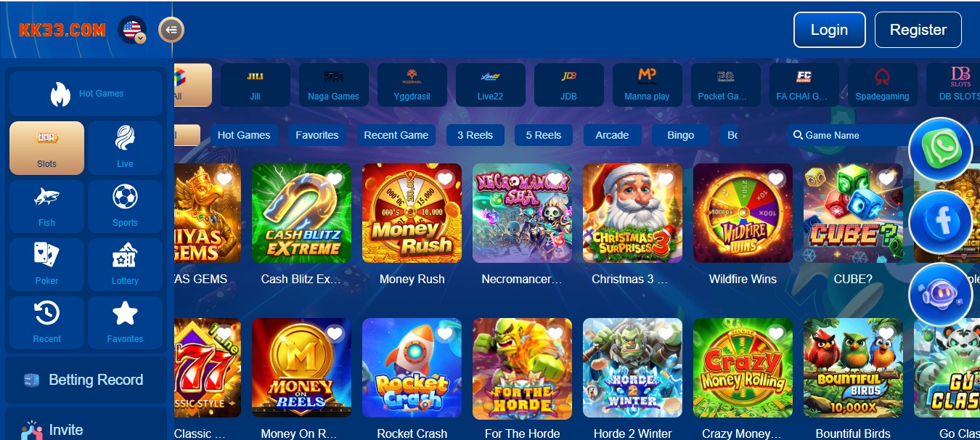Open the robot support chat bubble
The image size is (980, 440).
coord(941,295)
